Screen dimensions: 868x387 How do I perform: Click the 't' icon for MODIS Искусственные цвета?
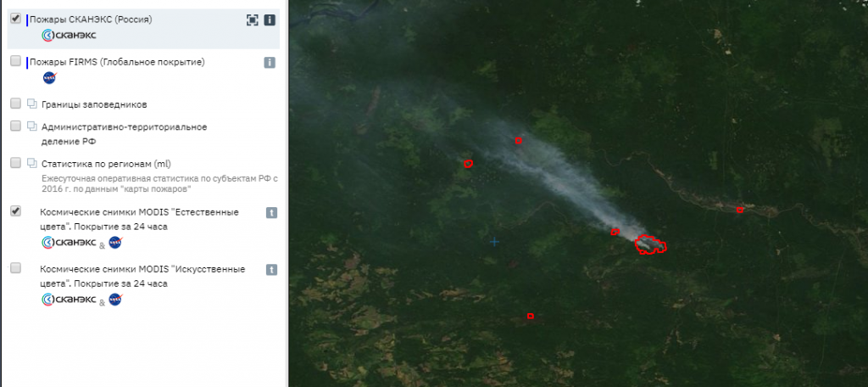click(271, 270)
